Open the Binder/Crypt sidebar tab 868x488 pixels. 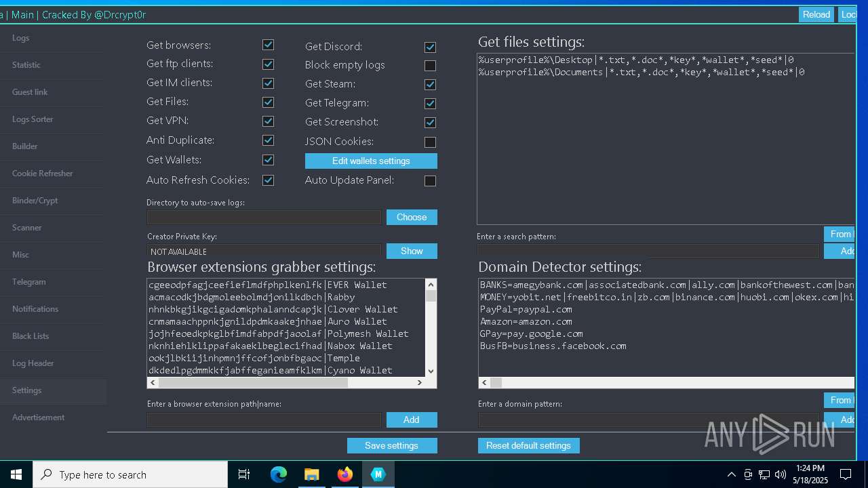(x=53, y=201)
